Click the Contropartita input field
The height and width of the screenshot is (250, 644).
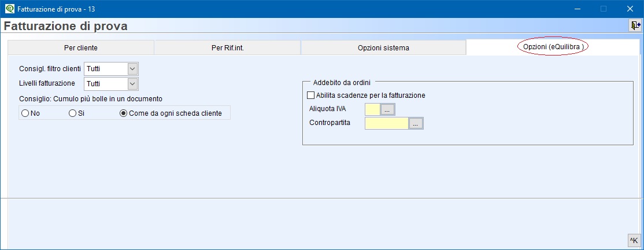(387, 123)
